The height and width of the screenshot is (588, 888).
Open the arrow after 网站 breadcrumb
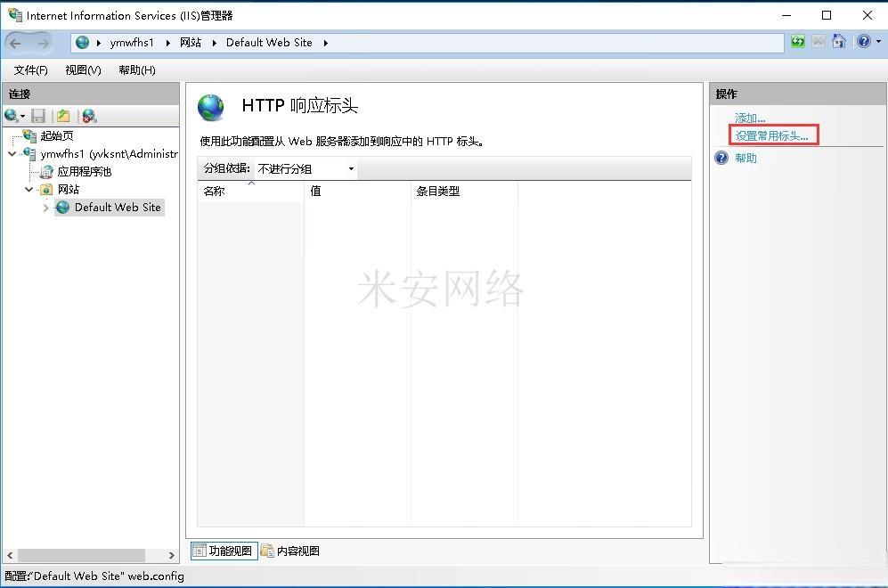click(x=214, y=43)
